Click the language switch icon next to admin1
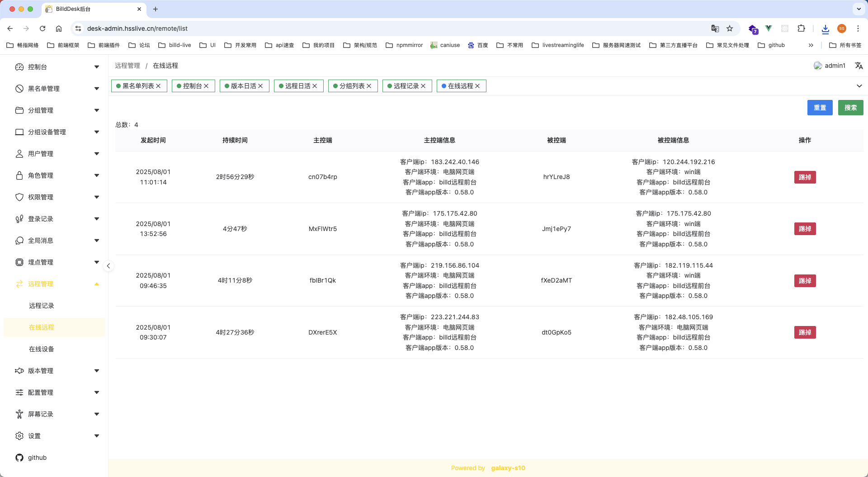This screenshot has width=868, height=477. pos(859,66)
